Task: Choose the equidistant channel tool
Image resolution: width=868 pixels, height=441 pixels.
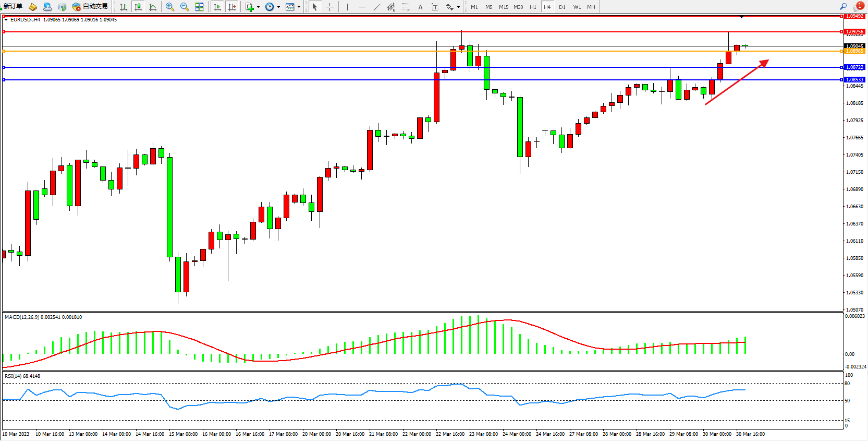Action: point(391,7)
